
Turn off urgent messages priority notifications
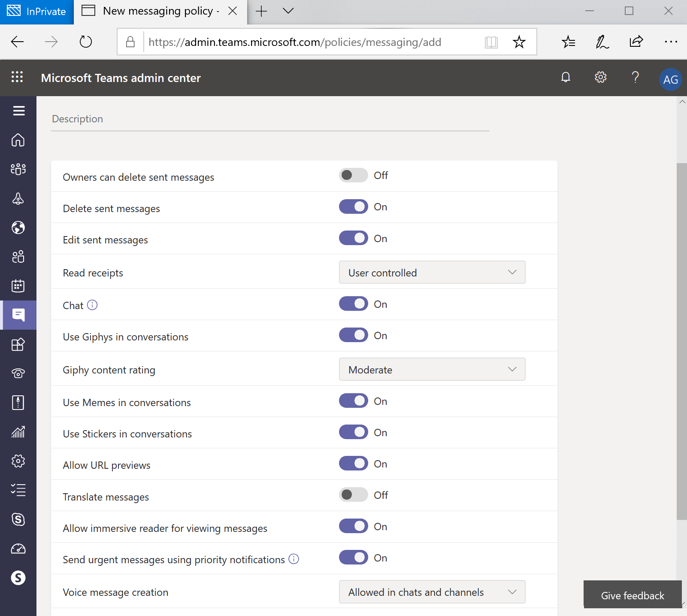click(x=353, y=558)
